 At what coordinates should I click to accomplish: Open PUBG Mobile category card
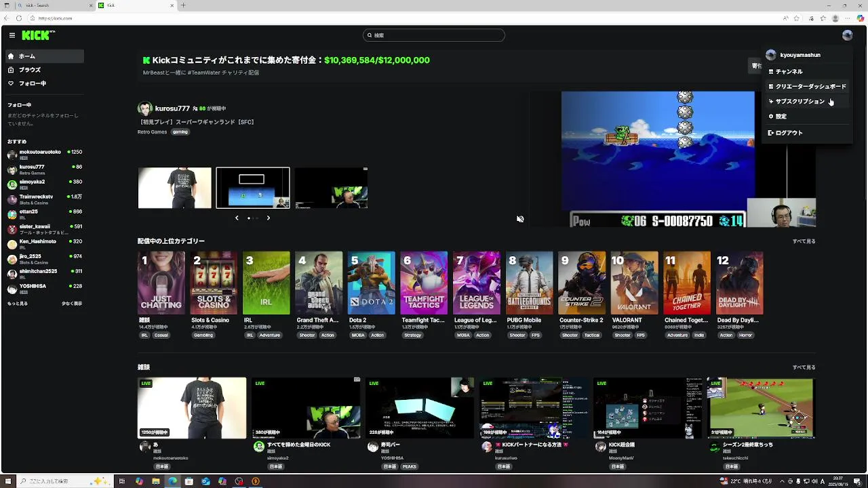coord(529,283)
